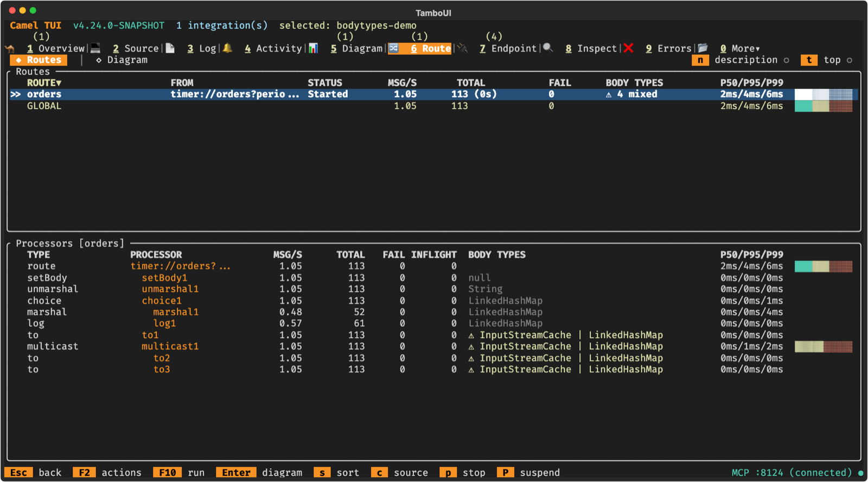Click the green MCP connected status dot
The width and height of the screenshot is (868, 482).
pos(861,473)
